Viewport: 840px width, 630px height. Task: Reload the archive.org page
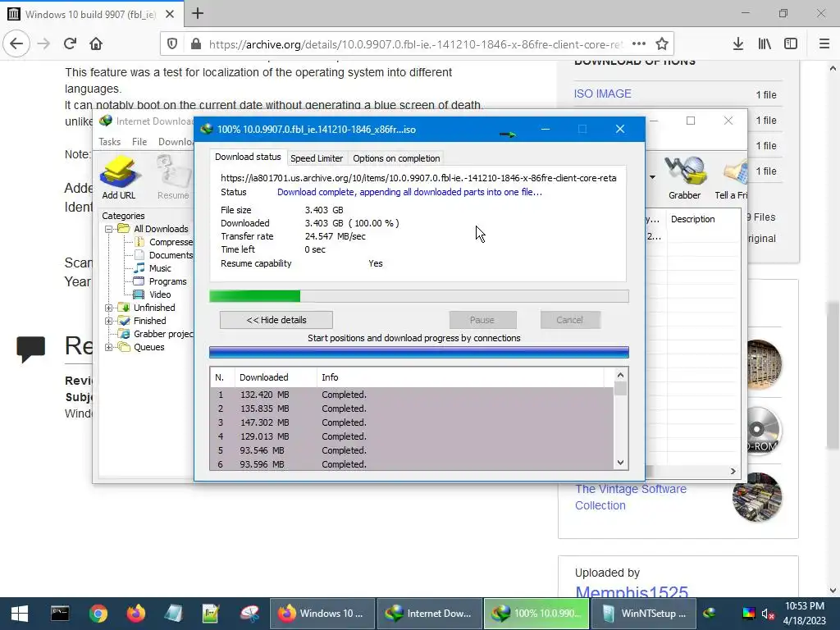(71, 44)
